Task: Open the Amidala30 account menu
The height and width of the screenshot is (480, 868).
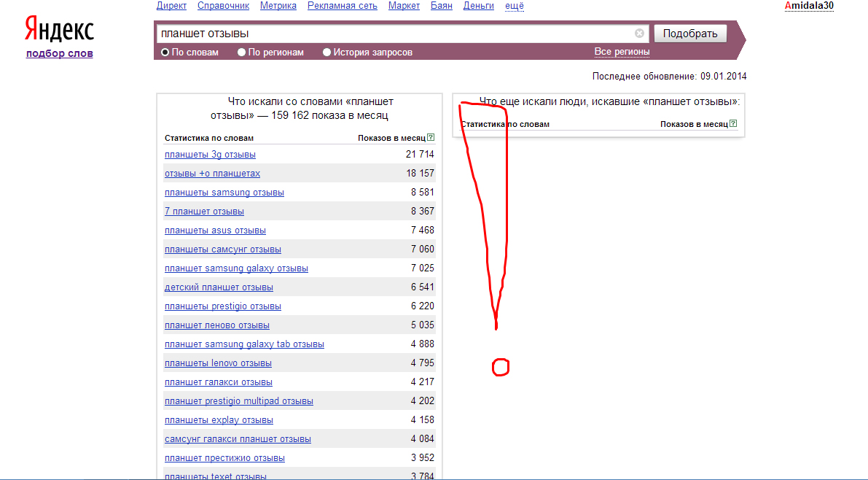Action: 809,6
